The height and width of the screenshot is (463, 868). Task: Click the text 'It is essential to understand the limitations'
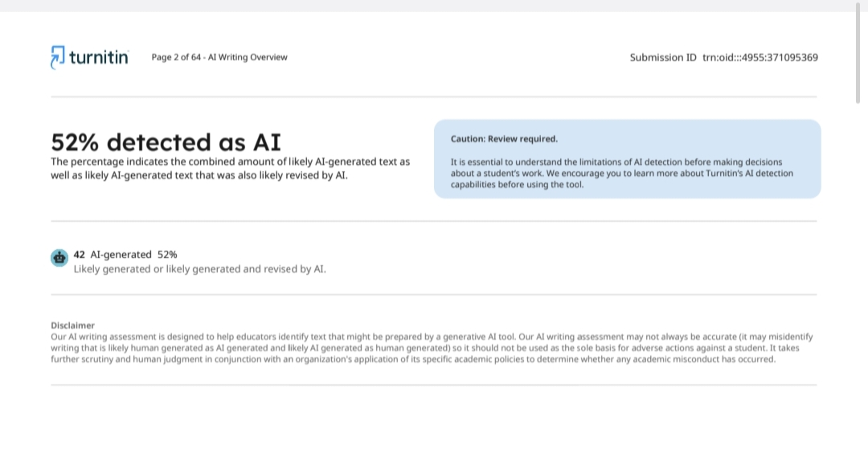[621, 174]
